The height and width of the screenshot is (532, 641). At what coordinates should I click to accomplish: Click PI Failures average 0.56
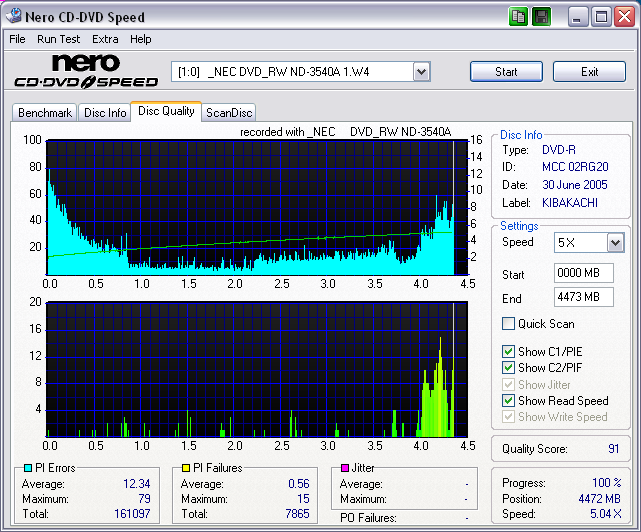click(299, 484)
